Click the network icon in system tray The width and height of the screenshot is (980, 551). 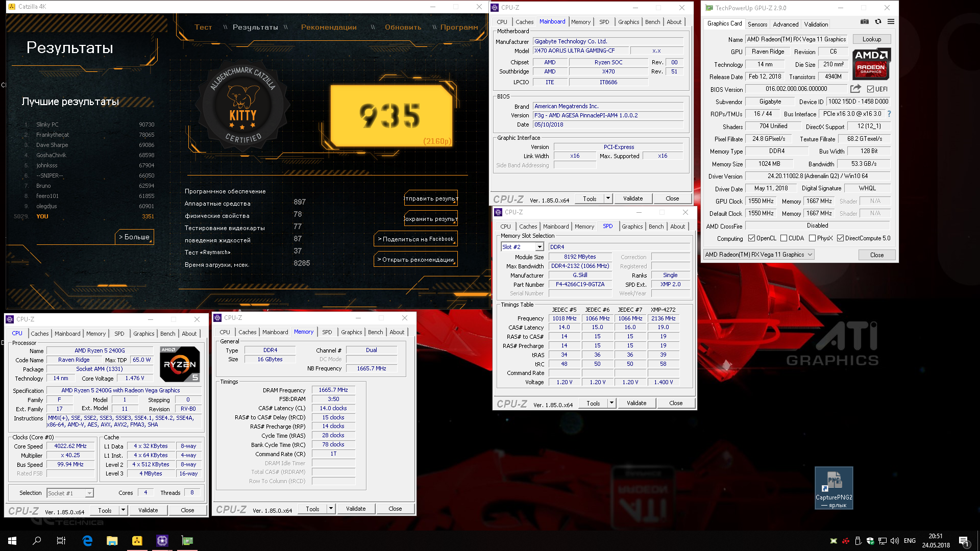883,541
